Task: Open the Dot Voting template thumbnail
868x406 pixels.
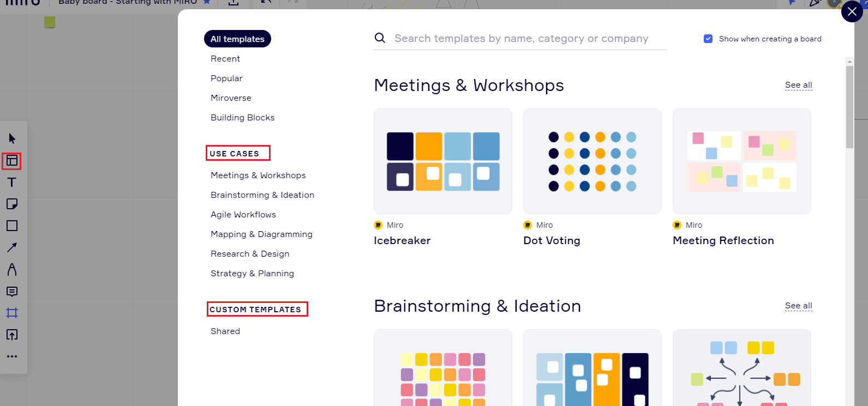Action: 592,161
